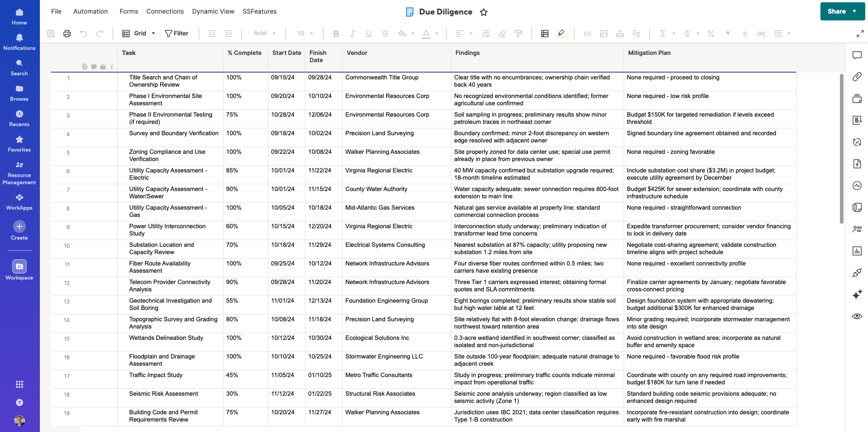Open the Dynamic View menu
868x432 pixels.
tap(213, 11)
